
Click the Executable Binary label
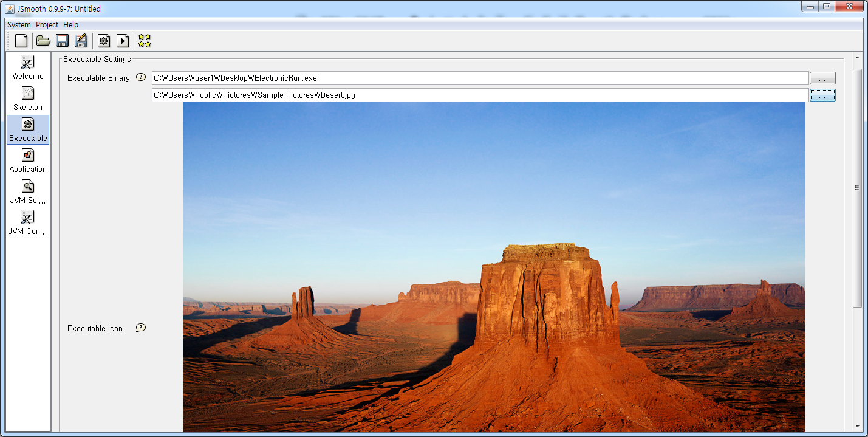coord(98,78)
